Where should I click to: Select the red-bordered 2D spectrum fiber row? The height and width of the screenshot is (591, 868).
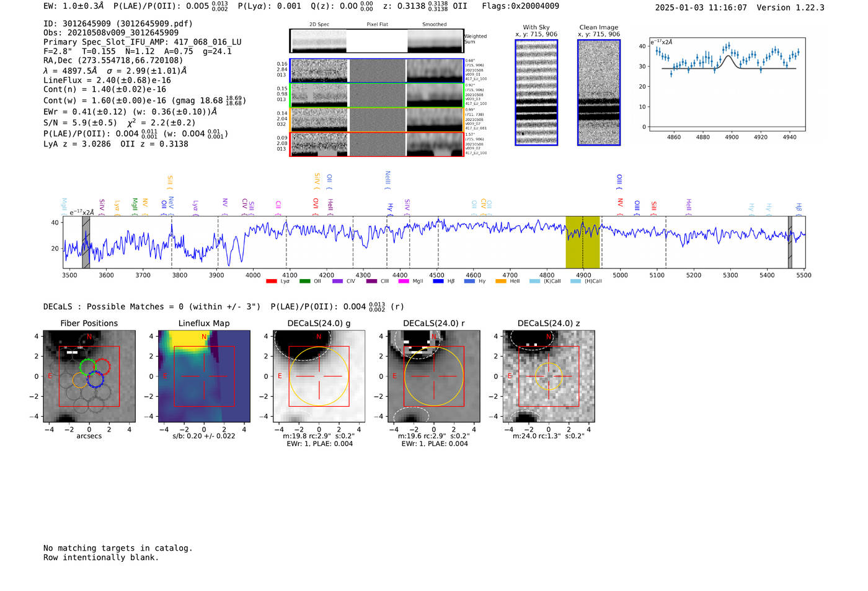point(377,144)
